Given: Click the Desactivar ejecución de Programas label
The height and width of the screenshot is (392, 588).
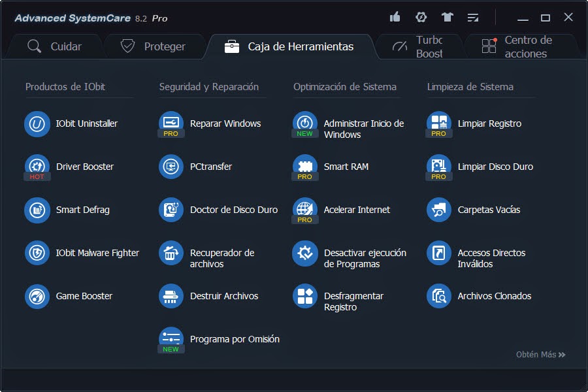Looking at the screenshot, I should click(x=365, y=259).
